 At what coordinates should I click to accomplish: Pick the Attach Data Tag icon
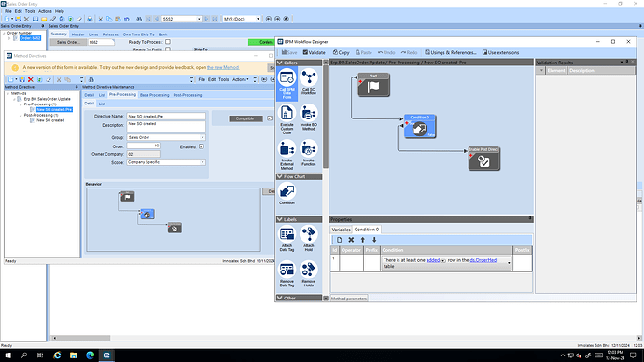point(287,239)
